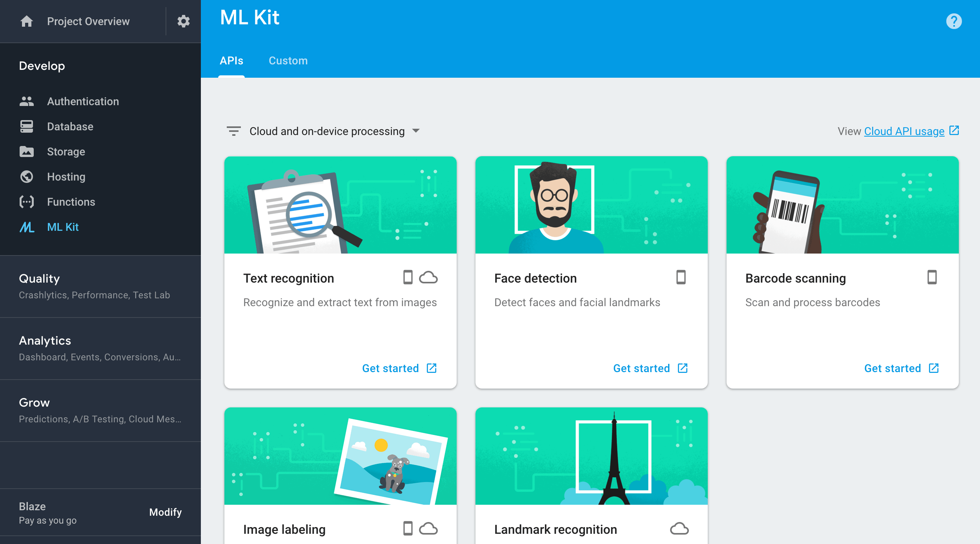
Task: Click external link icon in Text recognition Get started
Action: click(432, 368)
